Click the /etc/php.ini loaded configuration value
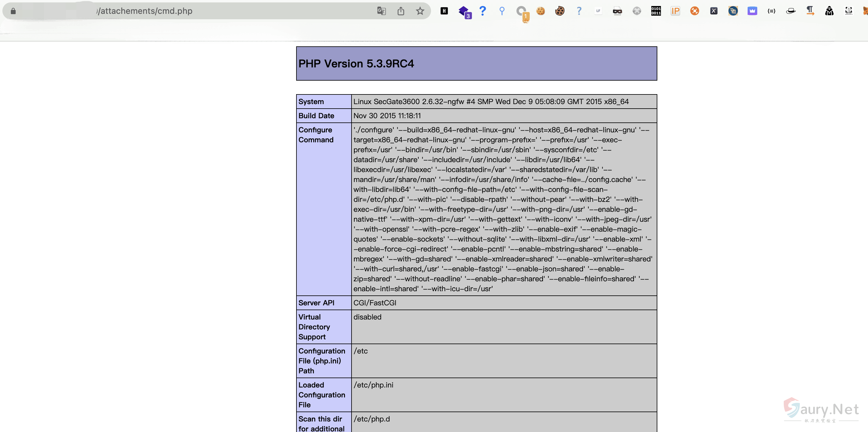868x432 pixels. (373, 385)
